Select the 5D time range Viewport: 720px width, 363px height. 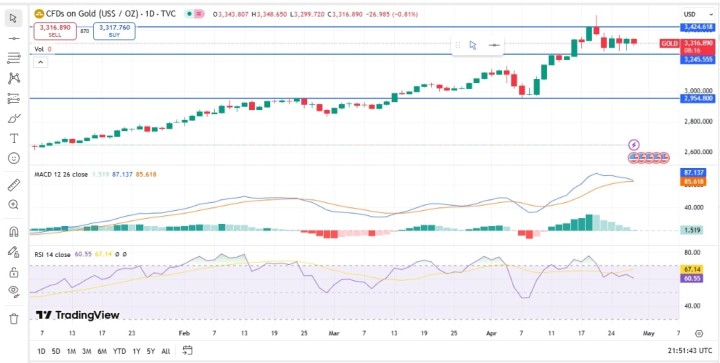(x=56, y=351)
